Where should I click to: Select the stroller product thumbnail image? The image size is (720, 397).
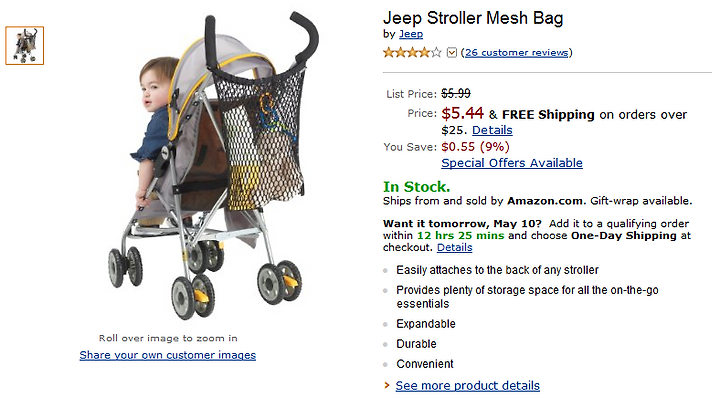[x=25, y=45]
